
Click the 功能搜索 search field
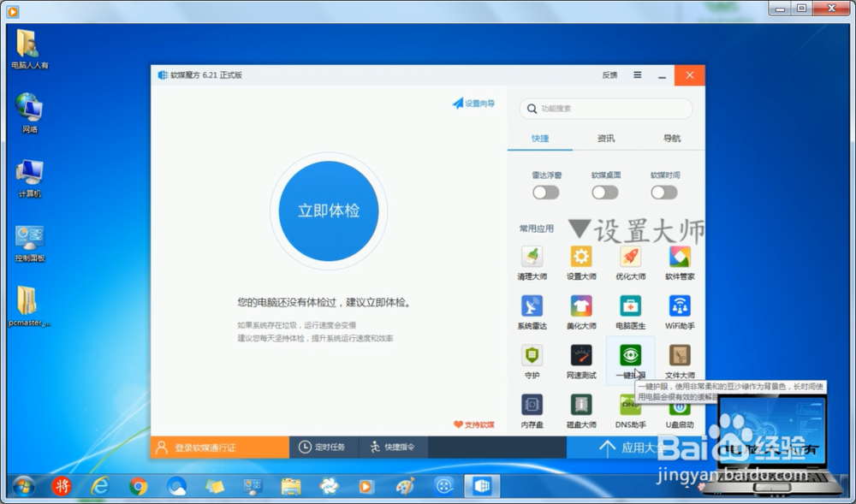pos(606,109)
